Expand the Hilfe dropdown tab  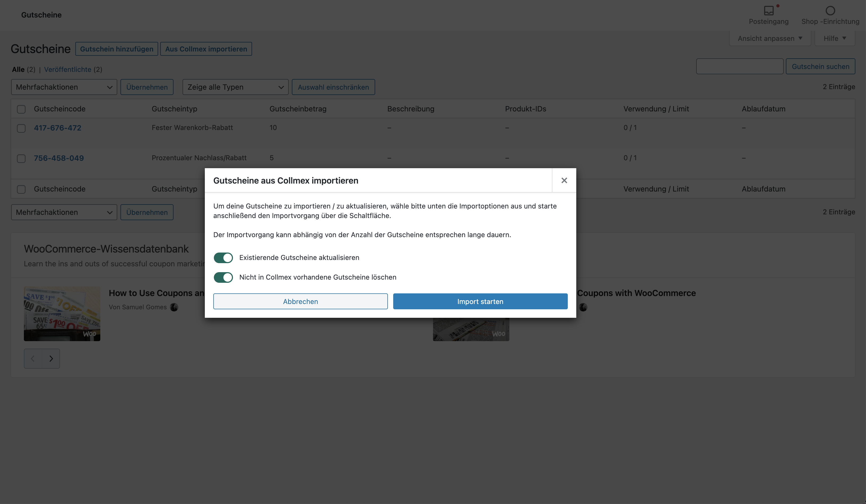click(835, 38)
